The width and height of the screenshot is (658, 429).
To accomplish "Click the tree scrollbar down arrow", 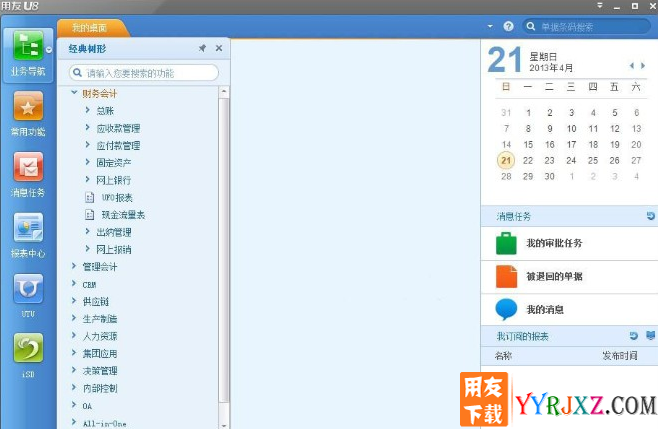I will click(224, 425).
